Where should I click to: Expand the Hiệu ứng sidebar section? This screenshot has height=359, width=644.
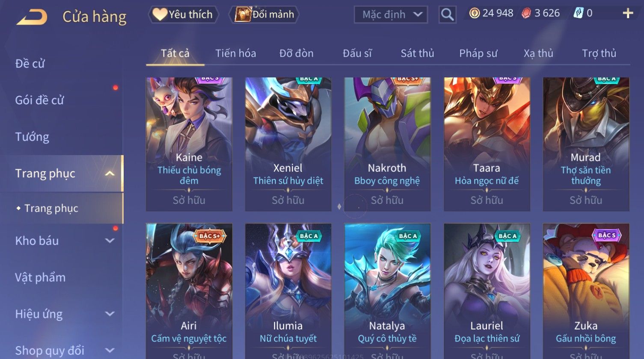point(110,314)
